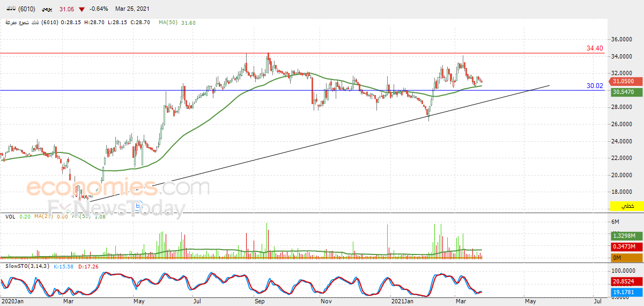Click the 36.000 price axis label
644x306 pixels.
(x=621, y=39)
